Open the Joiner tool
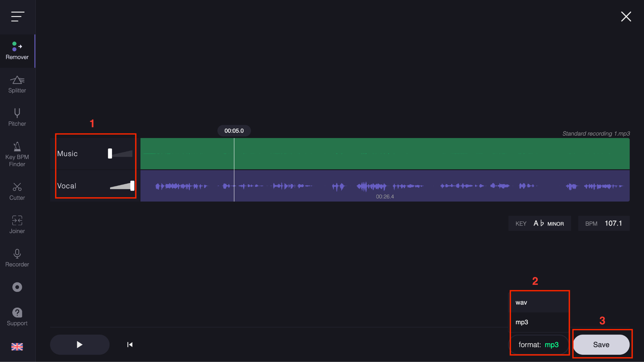This screenshot has width=644, height=362. [x=17, y=224]
